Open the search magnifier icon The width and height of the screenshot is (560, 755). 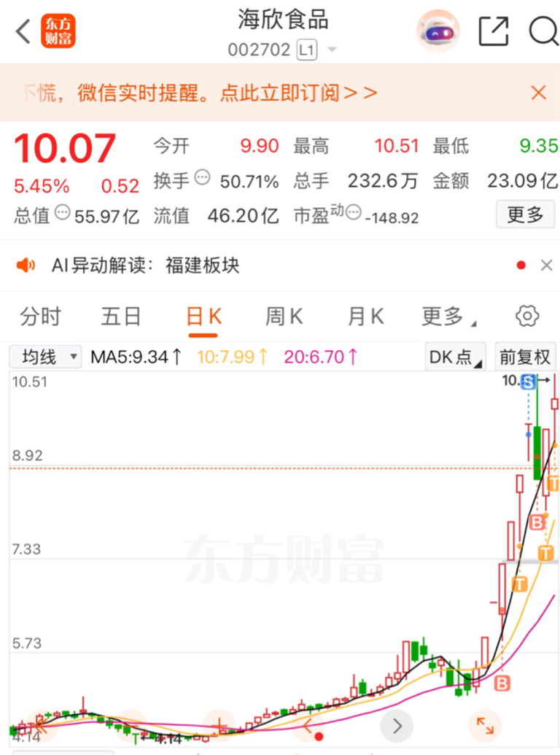coord(544,31)
